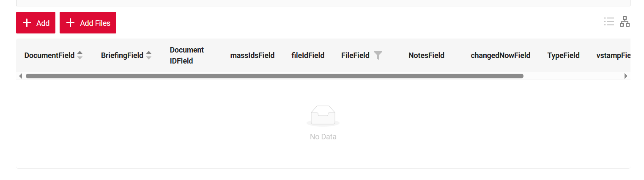The width and height of the screenshot is (644, 180).
Task: Select the changedNowField column header
Action: click(x=500, y=55)
